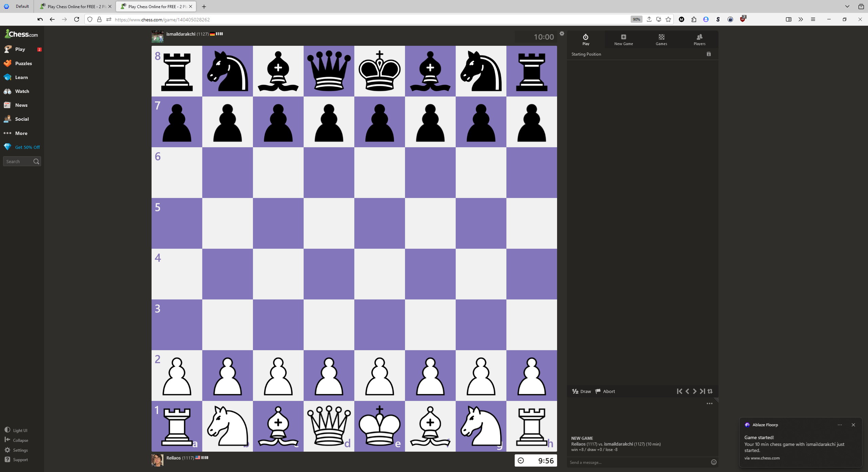Click Reilaos avatar thumbnail

click(157, 460)
